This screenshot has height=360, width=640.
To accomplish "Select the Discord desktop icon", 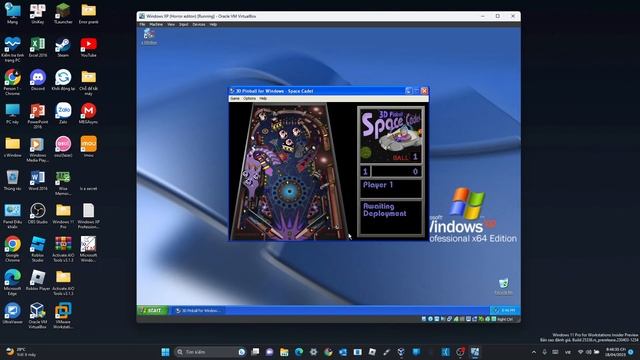I will [38, 80].
